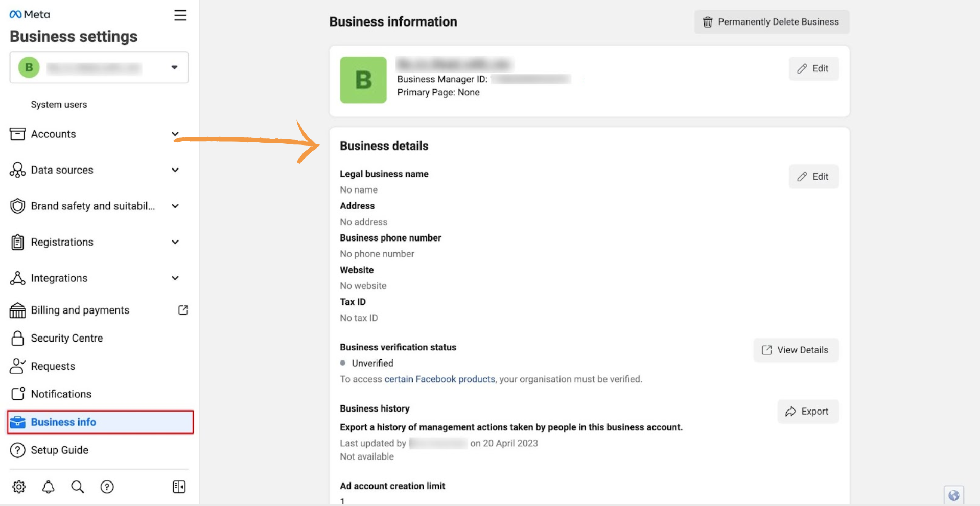Select Business info menu item
Image resolution: width=980 pixels, height=506 pixels.
101,422
